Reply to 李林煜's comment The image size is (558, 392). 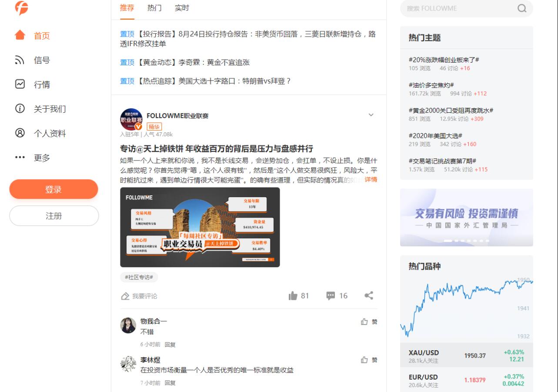tap(170, 383)
